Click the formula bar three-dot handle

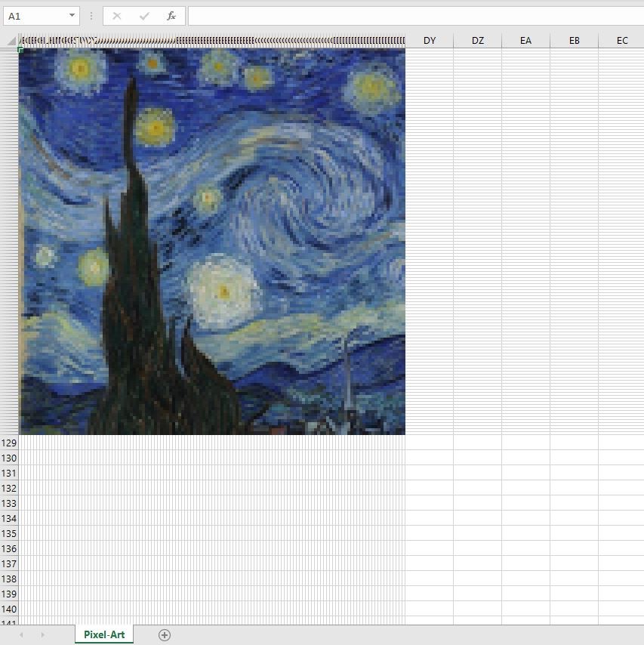91,16
